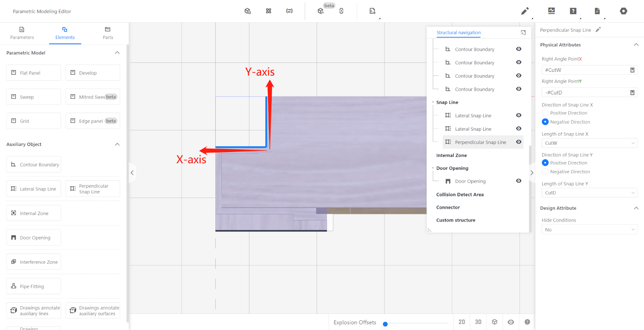Select Negative Direction for Snap Line Y
644x330 pixels.
[x=545, y=172]
